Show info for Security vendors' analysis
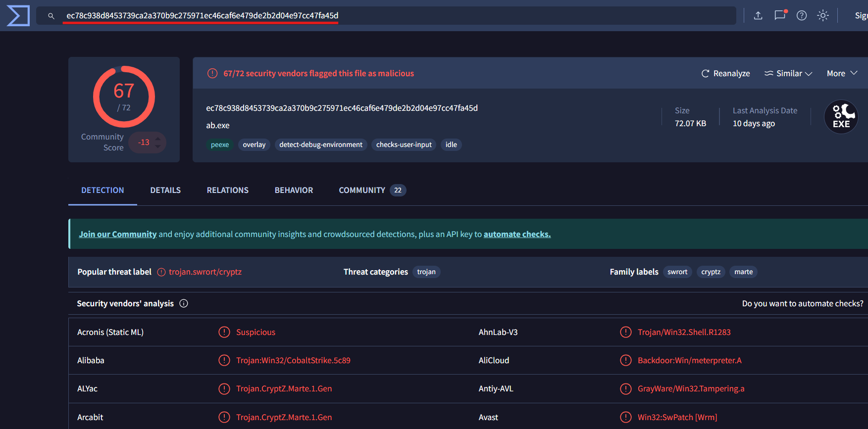 pyautogui.click(x=184, y=303)
